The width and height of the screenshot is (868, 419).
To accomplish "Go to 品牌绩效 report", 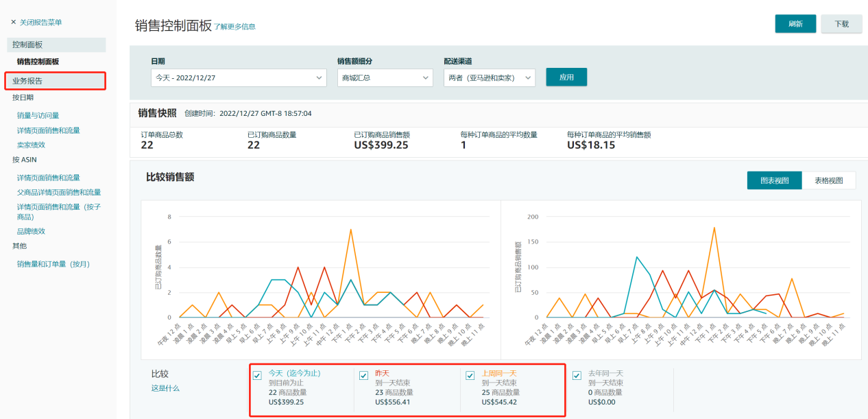I will point(31,231).
